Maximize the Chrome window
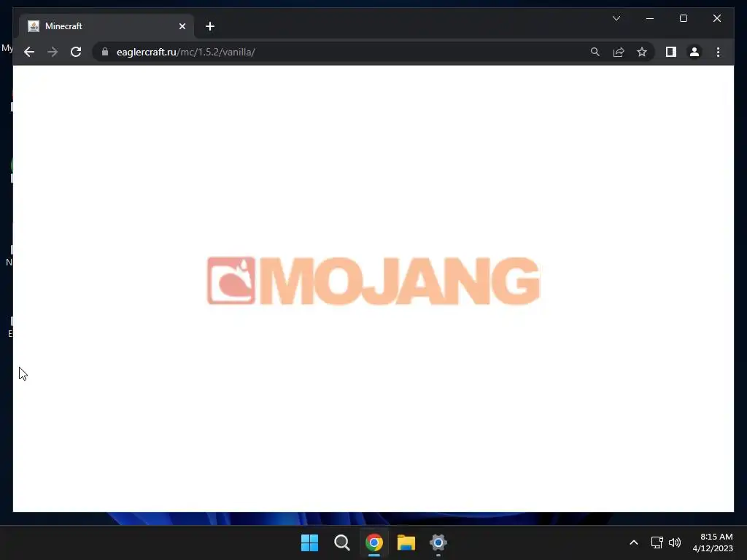Image resolution: width=747 pixels, height=560 pixels. (683, 18)
